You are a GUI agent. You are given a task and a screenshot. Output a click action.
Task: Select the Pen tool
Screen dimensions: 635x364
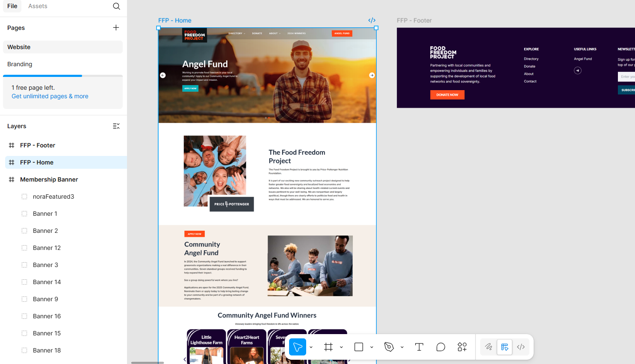point(389,347)
